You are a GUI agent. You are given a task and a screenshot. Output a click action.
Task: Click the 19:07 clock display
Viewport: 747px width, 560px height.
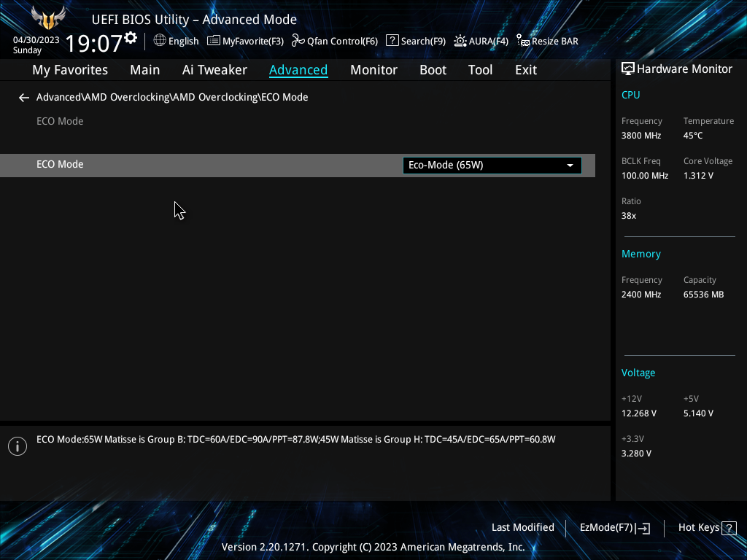(94, 43)
